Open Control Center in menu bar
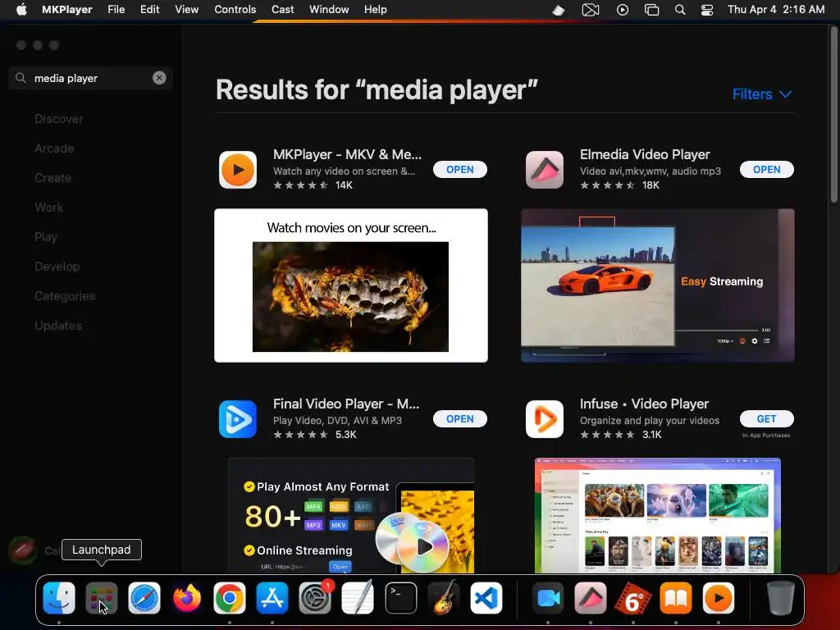This screenshot has width=840, height=630. [707, 10]
